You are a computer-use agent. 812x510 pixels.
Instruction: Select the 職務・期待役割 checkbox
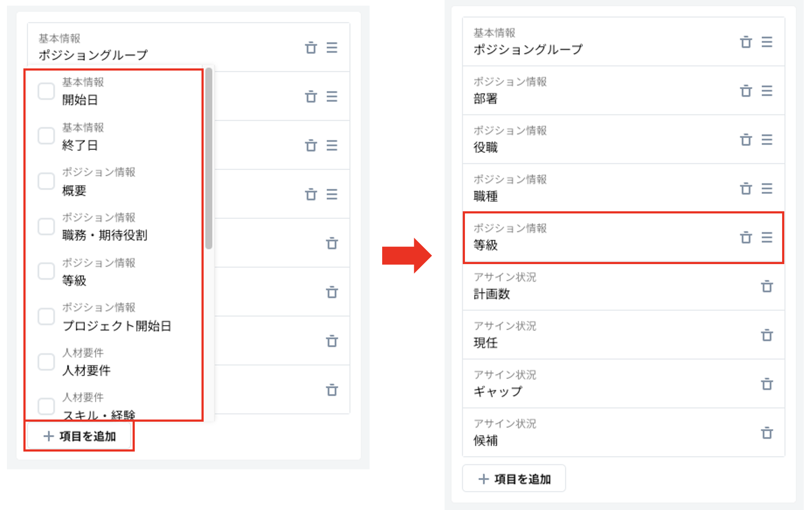tap(46, 226)
